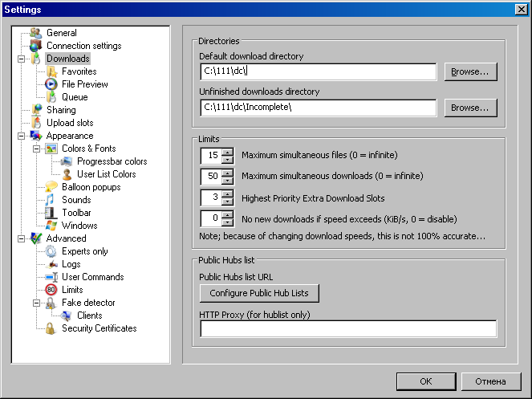Increase maximum simultaneous files value
Viewport: 532px width, 399px height.
pos(228,152)
